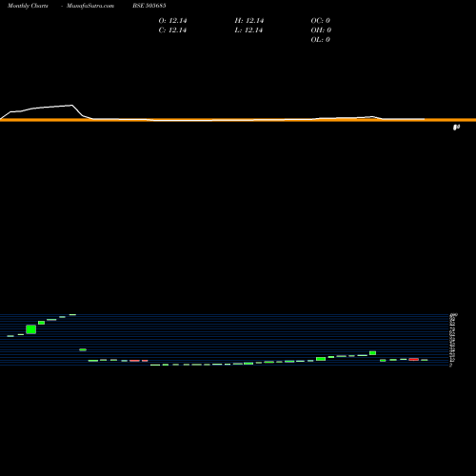Click the peak of the white price line
This screenshot has width=476, height=476.
(x=71, y=105)
